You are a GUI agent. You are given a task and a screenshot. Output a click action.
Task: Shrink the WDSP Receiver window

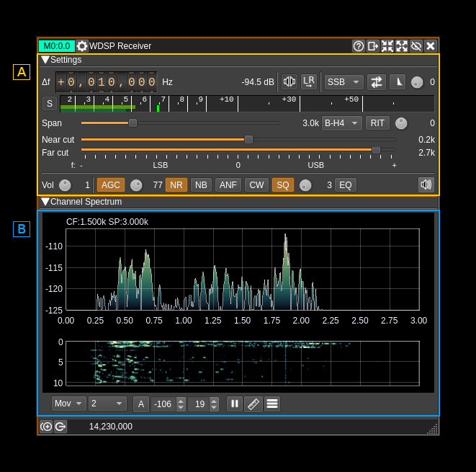pos(387,46)
